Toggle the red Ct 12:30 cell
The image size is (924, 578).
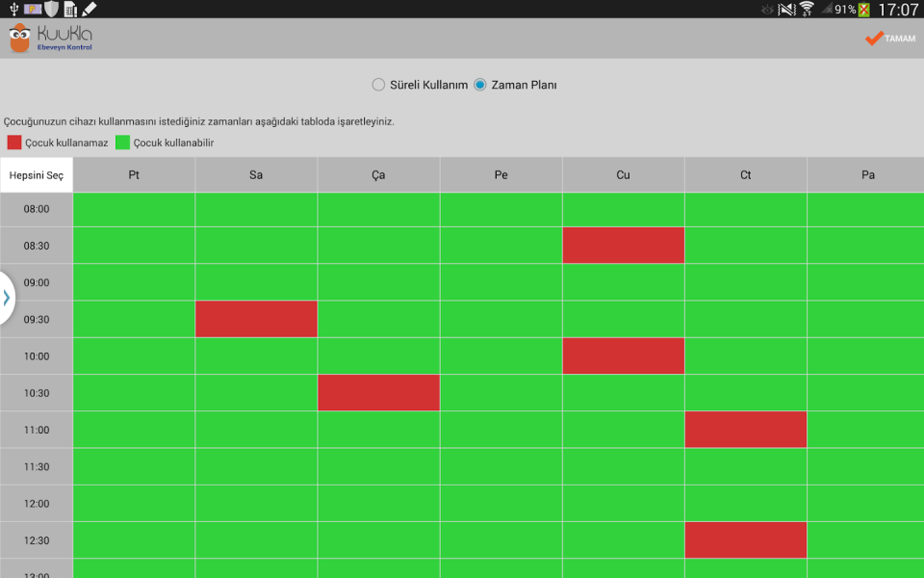(746, 540)
